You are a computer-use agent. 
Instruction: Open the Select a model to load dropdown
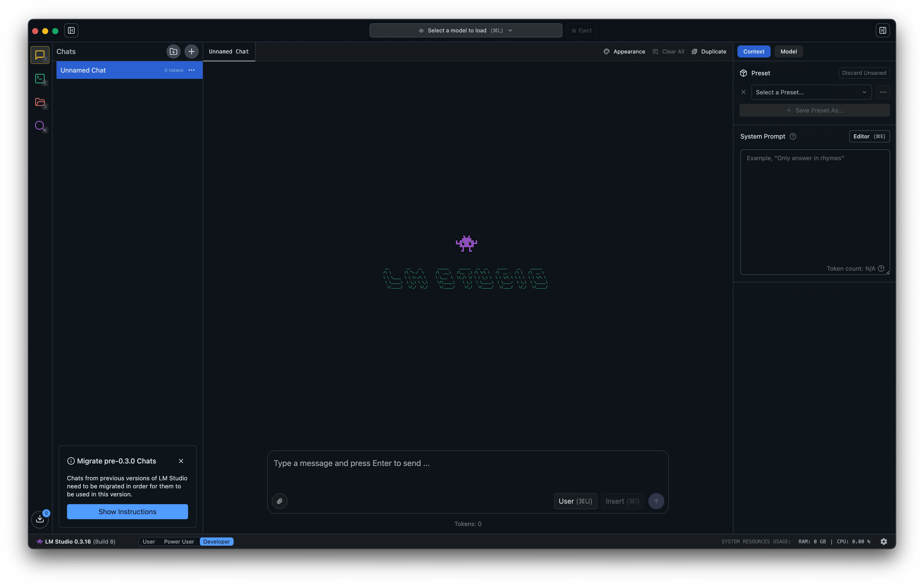pyautogui.click(x=466, y=30)
